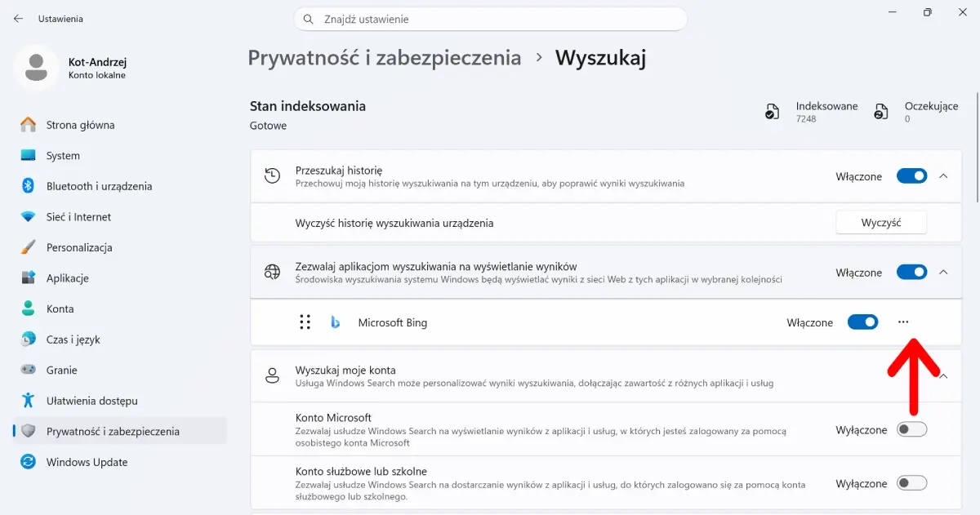Disable the Zezwalaj aplikacjom wyszukiwania toggle
The width and height of the screenshot is (980, 515).
pyautogui.click(x=911, y=273)
